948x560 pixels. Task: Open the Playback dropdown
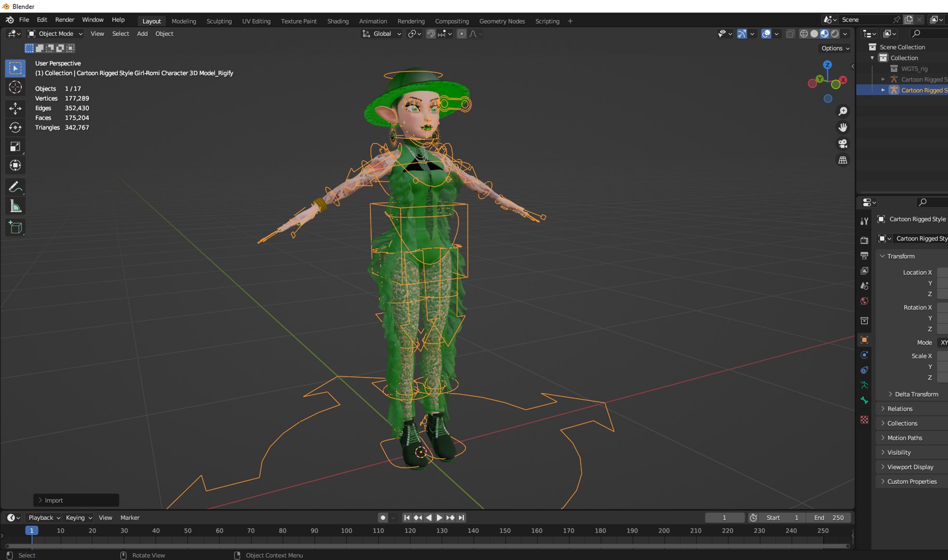pos(44,517)
